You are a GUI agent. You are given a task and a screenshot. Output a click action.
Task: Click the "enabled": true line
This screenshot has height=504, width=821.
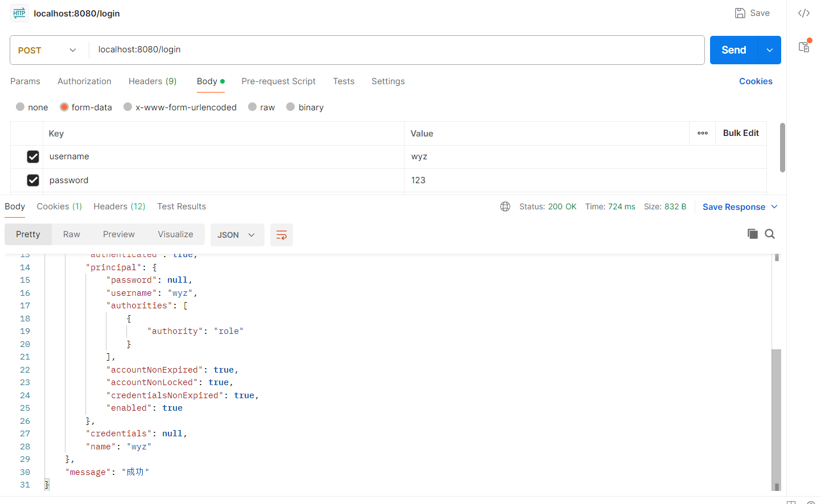pyautogui.click(x=145, y=408)
